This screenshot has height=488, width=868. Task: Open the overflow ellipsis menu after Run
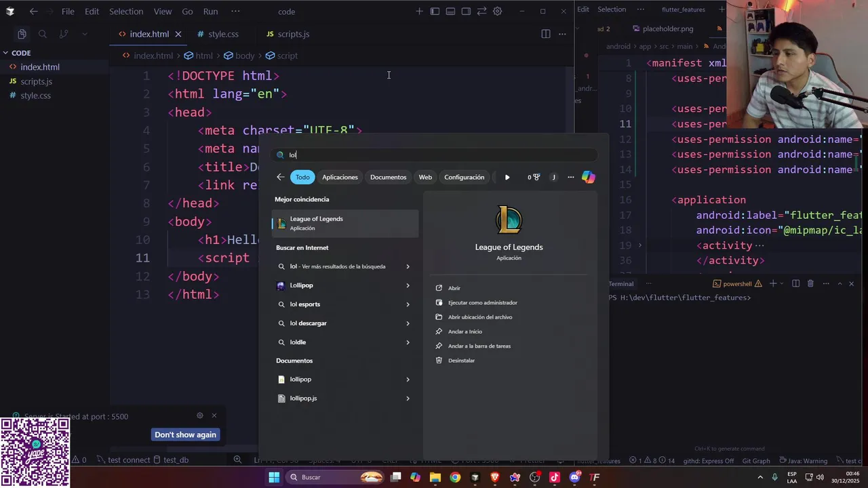click(x=235, y=12)
